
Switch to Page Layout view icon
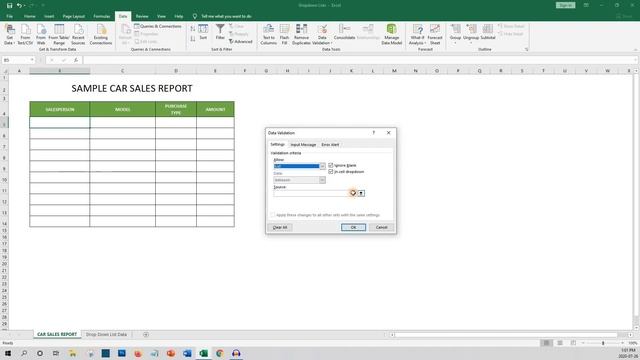click(560, 343)
